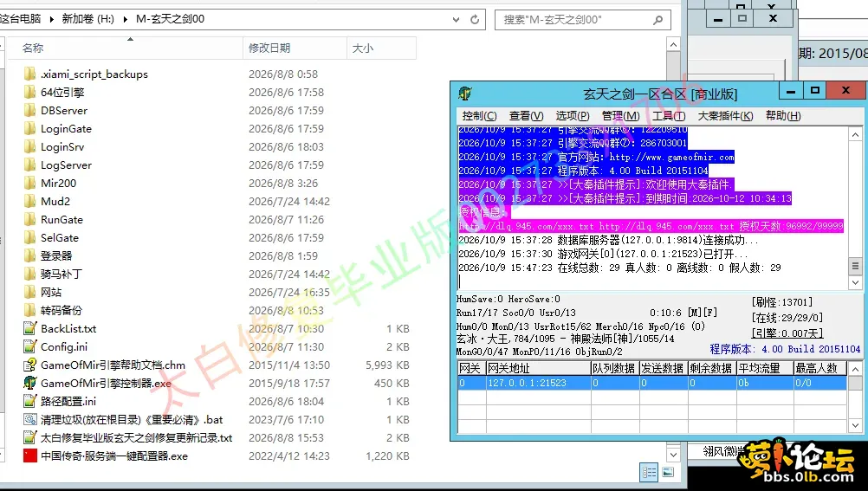This screenshot has width=868, height=491.
Task: Click the 中国传奇·服务端一键配置器.exe red icon
Action: pos(30,456)
